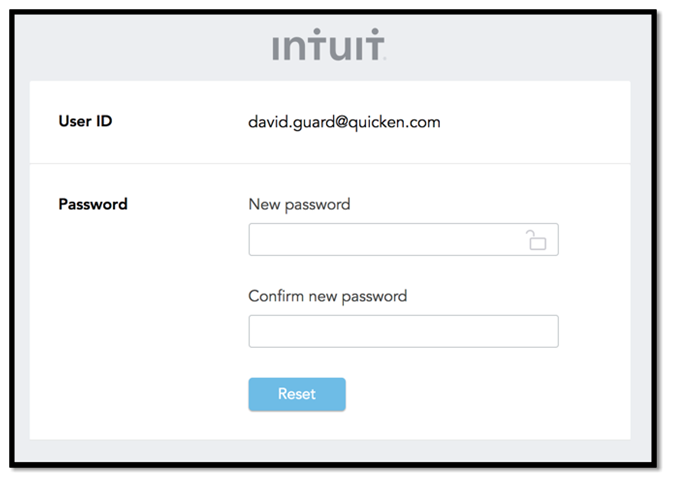Click the Intuit logo at the top
The height and width of the screenshot is (483, 673).
[x=328, y=47]
